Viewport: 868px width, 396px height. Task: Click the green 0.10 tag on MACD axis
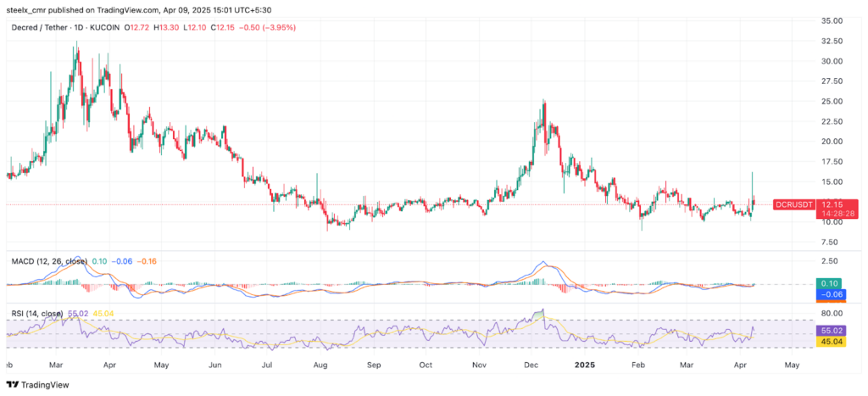[828, 283]
